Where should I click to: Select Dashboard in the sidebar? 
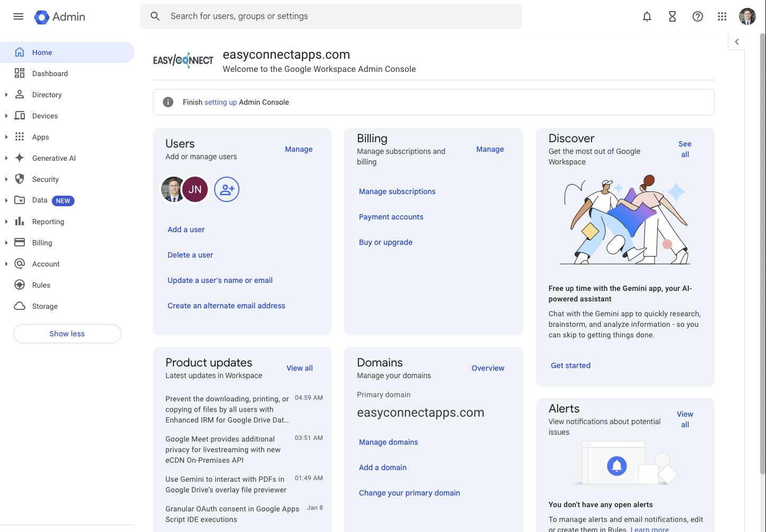(x=50, y=74)
